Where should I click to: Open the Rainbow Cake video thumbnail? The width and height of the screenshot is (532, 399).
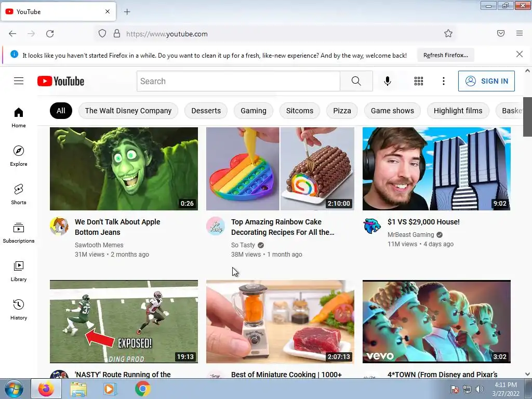280,169
